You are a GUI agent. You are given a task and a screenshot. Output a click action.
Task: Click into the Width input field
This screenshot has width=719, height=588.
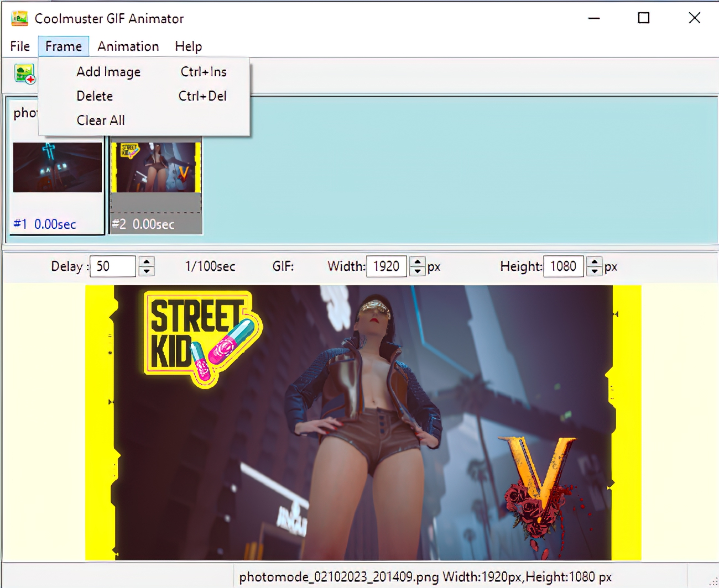387,266
